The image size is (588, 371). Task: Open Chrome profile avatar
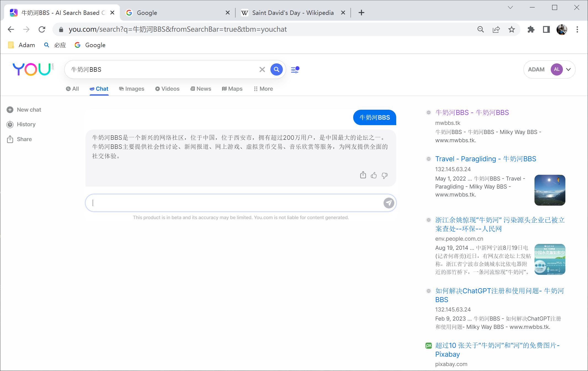coord(562,29)
